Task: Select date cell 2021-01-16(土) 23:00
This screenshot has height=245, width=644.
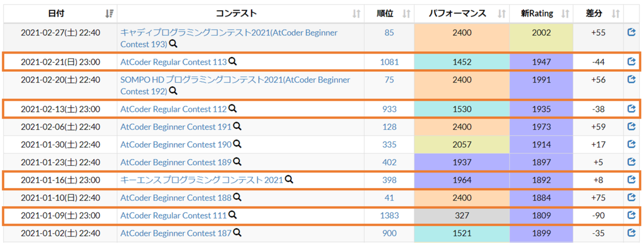Action: [x=60, y=180]
